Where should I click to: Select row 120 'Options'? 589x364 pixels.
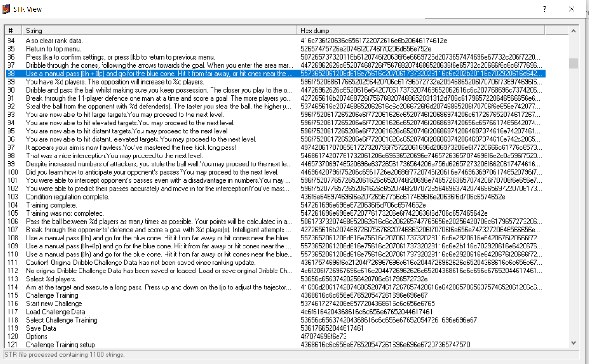[x=275, y=337]
